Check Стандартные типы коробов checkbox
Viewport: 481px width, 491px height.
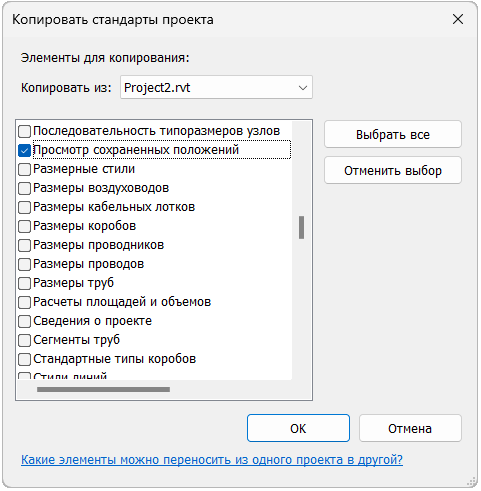click(x=24, y=359)
